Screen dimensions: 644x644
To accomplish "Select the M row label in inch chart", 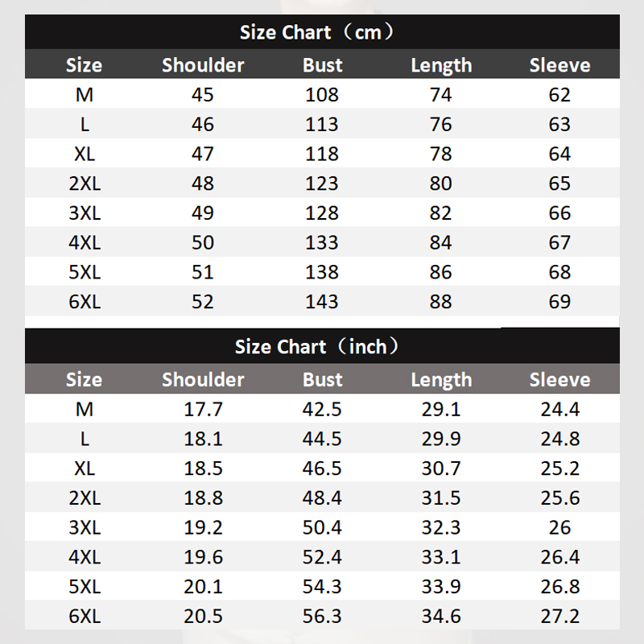I will [x=85, y=409].
